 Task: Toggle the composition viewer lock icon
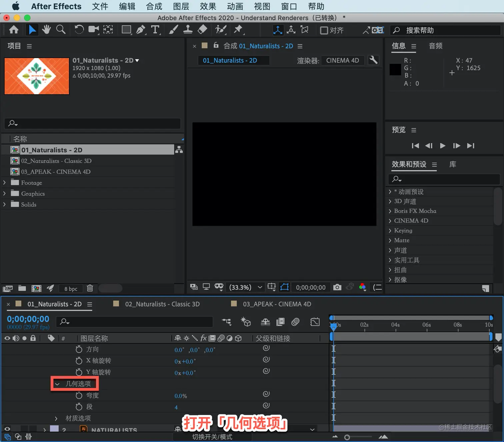tap(216, 45)
